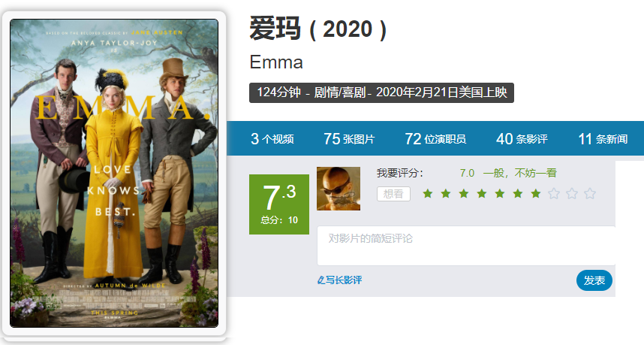Click the first rating star
This screenshot has height=345, width=644.
pyautogui.click(x=428, y=193)
